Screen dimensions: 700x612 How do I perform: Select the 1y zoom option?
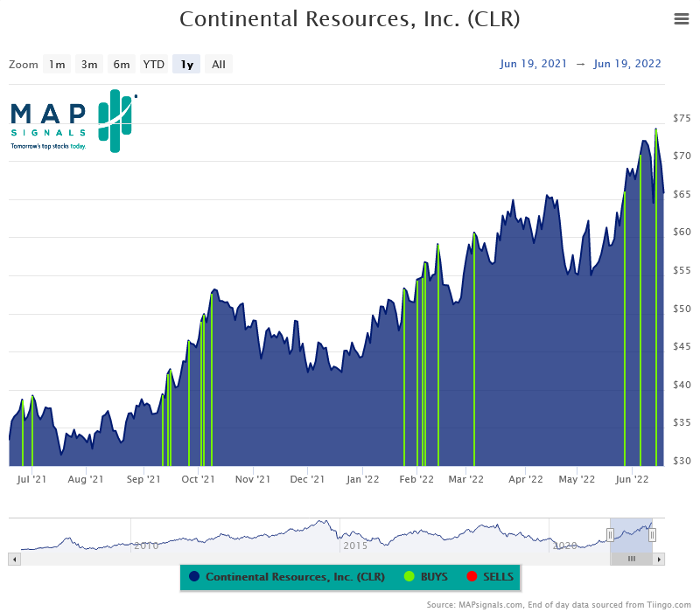[186, 64]
